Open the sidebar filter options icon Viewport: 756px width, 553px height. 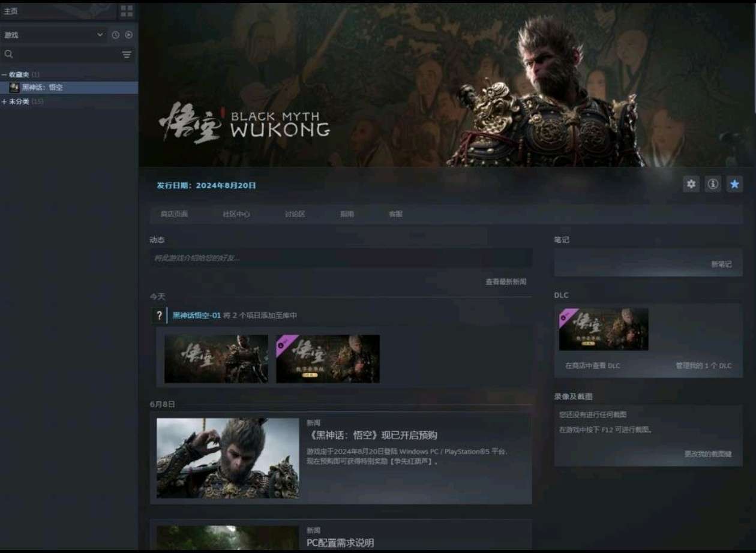pyautogui.click(x=127, y=55)
